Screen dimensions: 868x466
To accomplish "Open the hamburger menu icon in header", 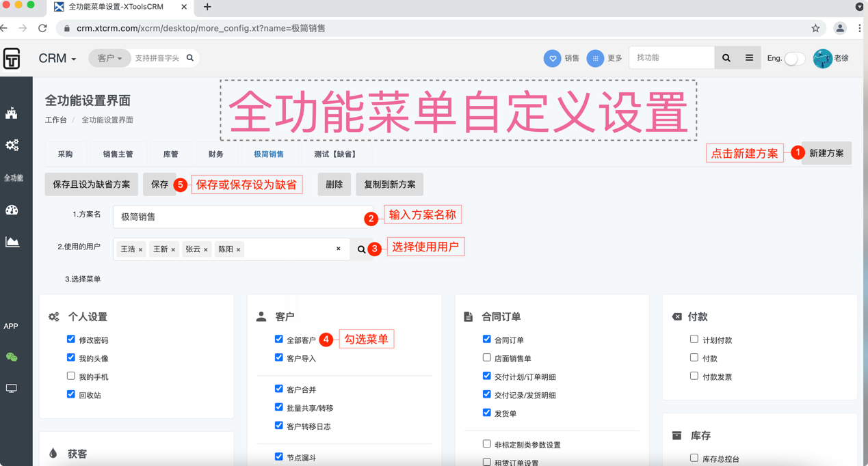I will point(749,58).
